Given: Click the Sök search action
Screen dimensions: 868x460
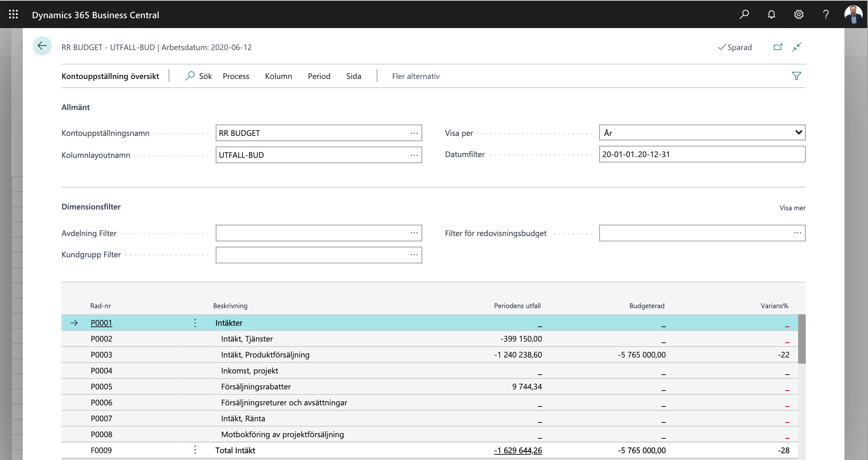Looking at the screenshot, I should point(199,76).
